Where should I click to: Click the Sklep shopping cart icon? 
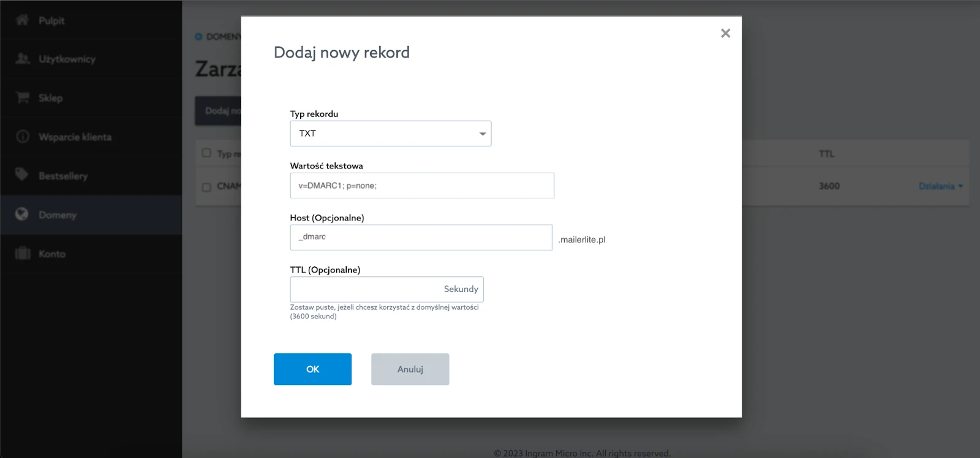point(22,98)
